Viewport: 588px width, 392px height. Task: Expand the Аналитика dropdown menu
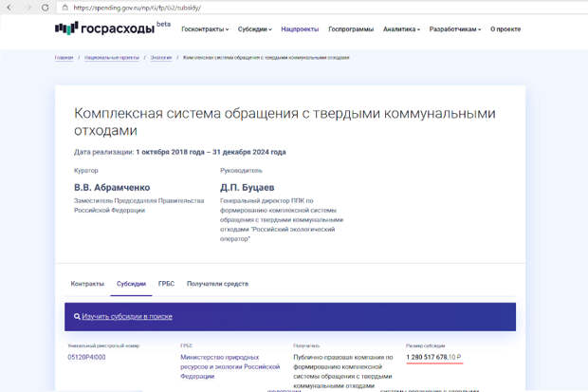pyautogui.click(x=401, y=28)
